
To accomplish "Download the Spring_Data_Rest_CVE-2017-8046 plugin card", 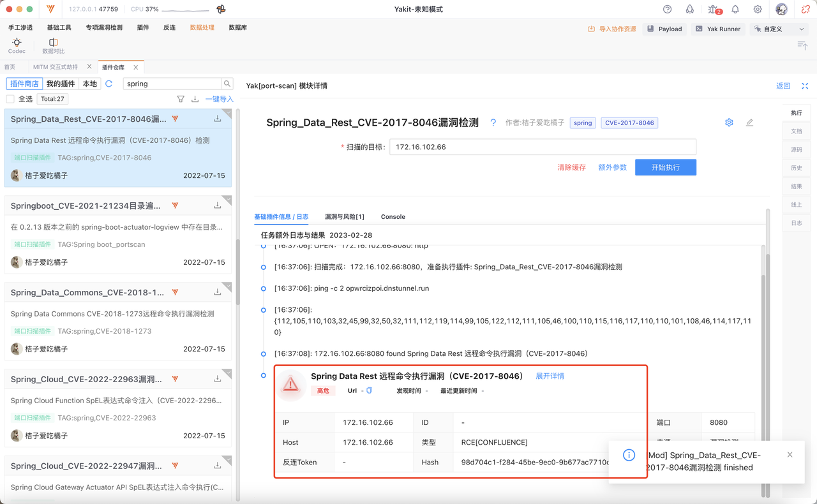I will pos(218,119).
